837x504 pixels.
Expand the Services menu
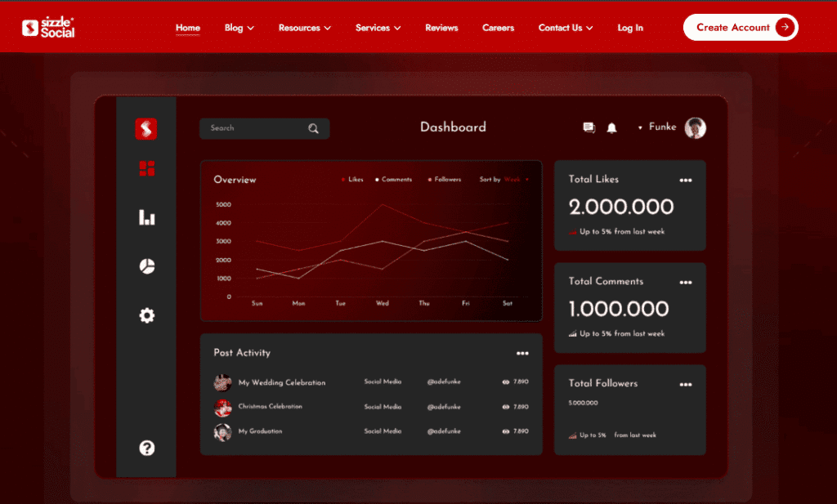[378, 28]
